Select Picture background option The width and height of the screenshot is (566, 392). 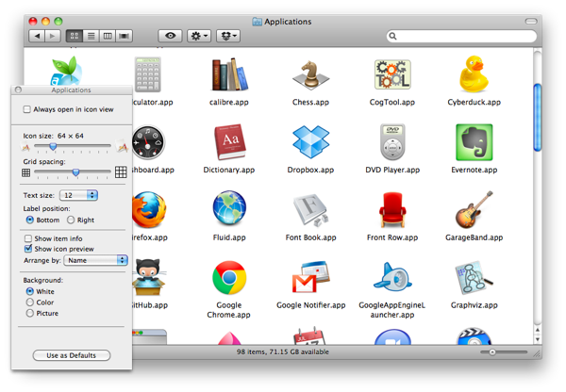[x=30, y=313]
